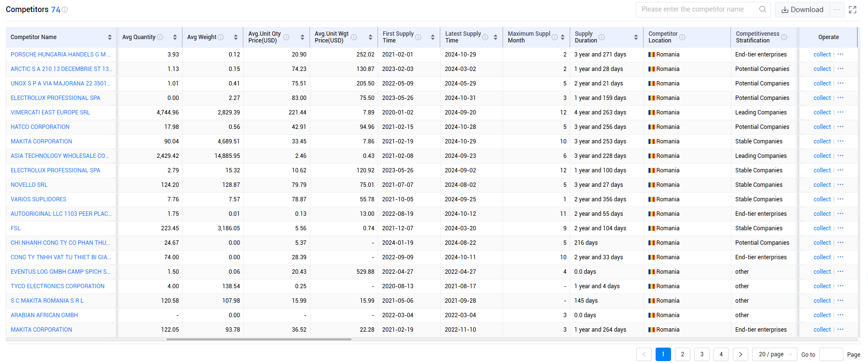Click the Go to page number field

click(x=831, y=354)
